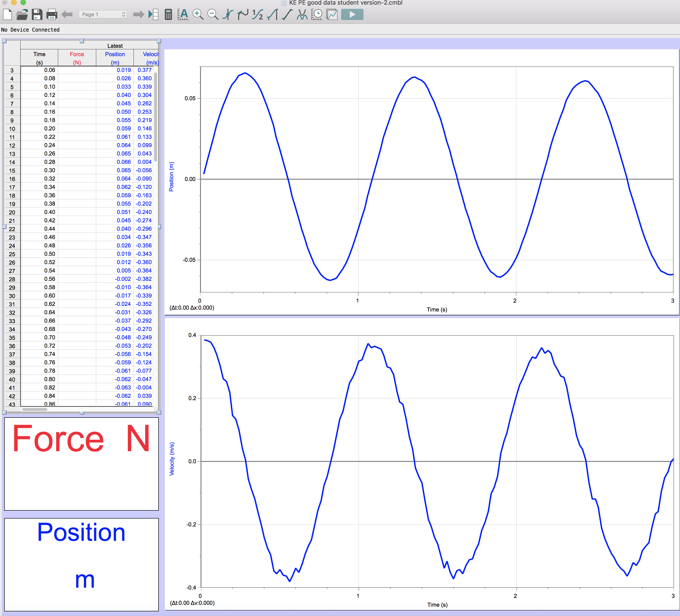Click the Position m meter display
680x616 pixels.
(81, 564)
